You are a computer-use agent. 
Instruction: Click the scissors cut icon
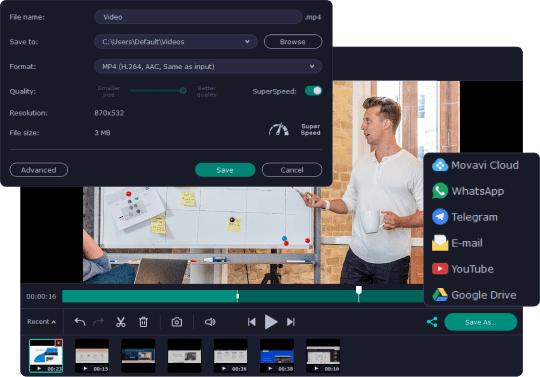tap(121, 322)
